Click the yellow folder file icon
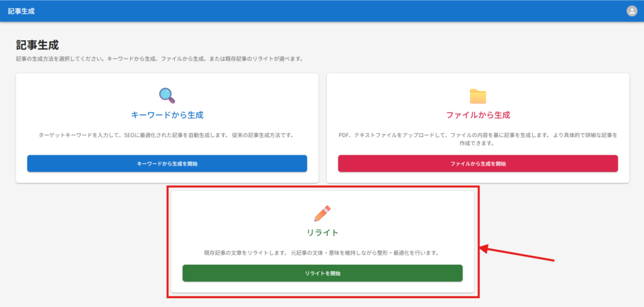644x307 pixels. click(478, 96)
